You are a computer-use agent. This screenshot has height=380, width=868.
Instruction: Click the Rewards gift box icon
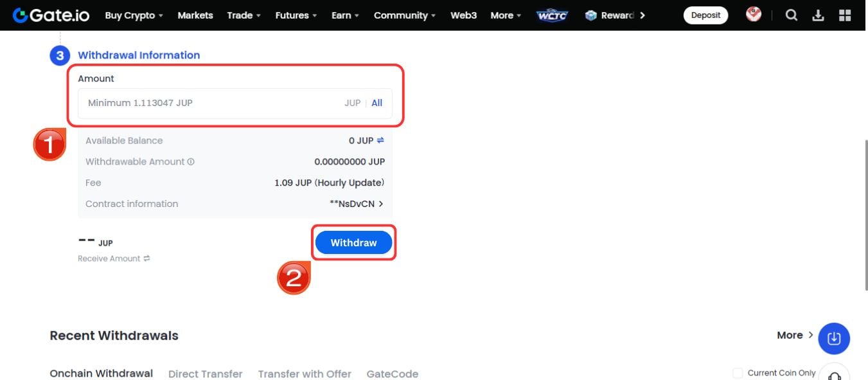pos(591,15)
